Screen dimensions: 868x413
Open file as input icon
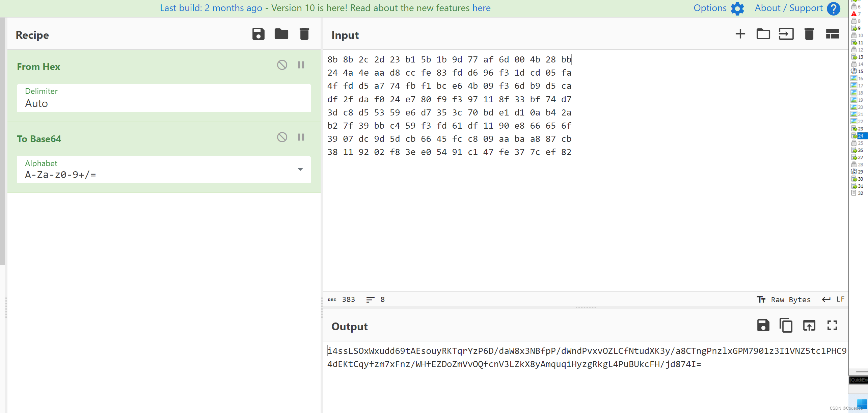pyautogui.click(x=786, y=34)
